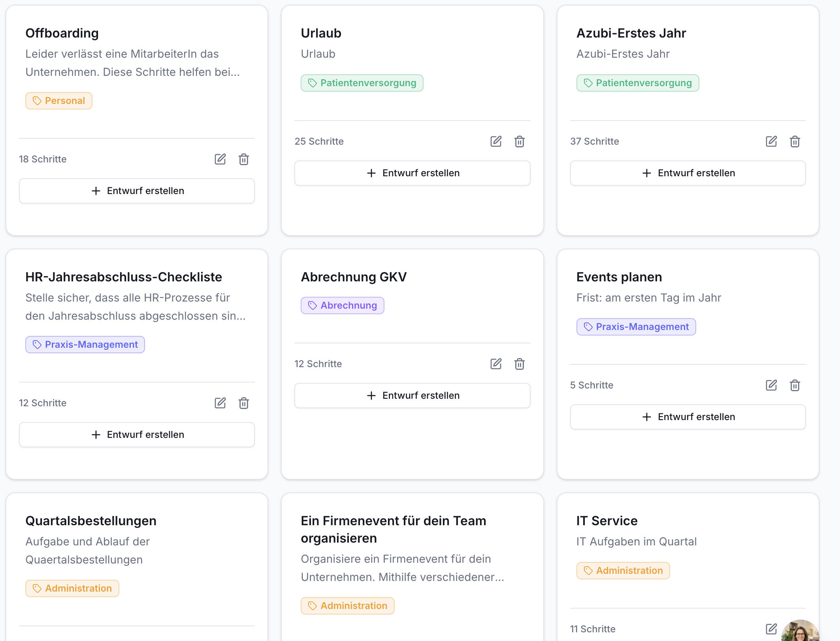Open HR-Jahresabschluss-Checkliste title
Image resolution: width=840 pixels, height=641 pixels.
(x=124, y=277)
